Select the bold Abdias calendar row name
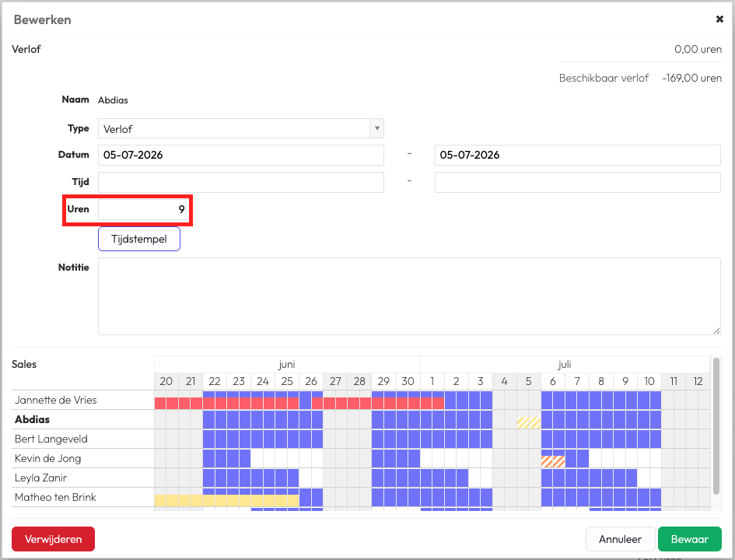 [x=32, y=419]
